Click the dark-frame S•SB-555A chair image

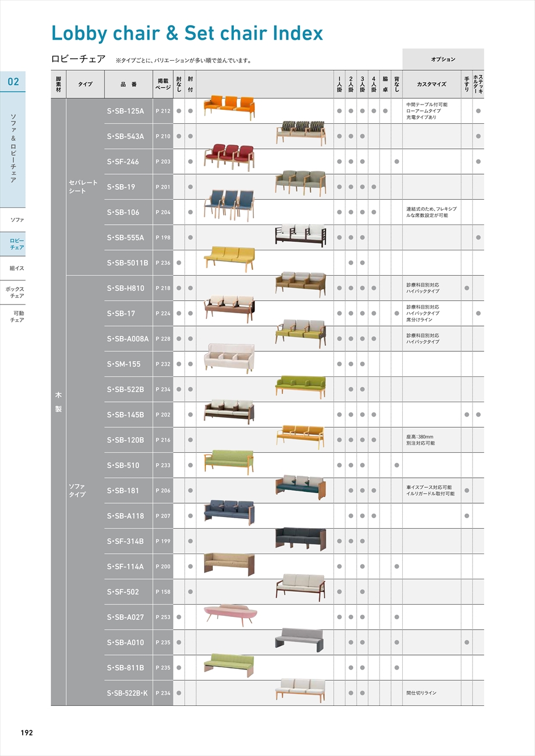[301, 235]
